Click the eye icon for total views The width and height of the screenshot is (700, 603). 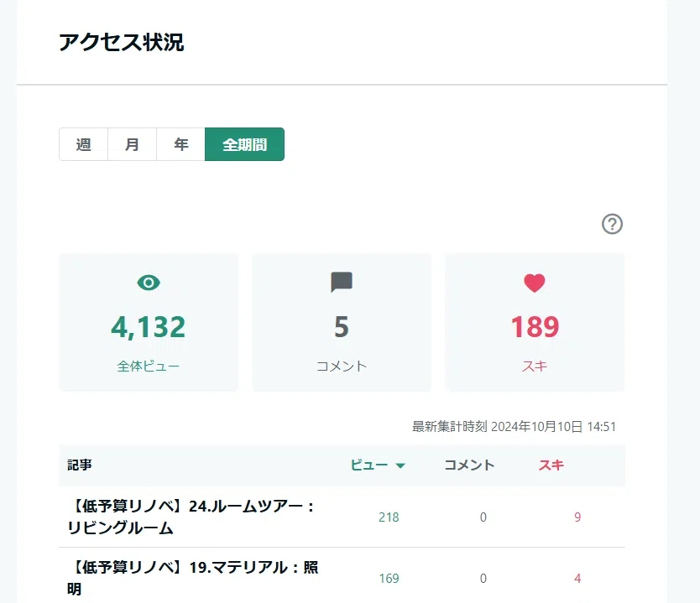[149, 283]
